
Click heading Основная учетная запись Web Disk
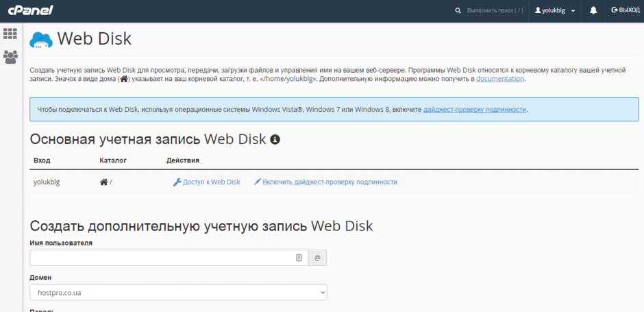148,139
